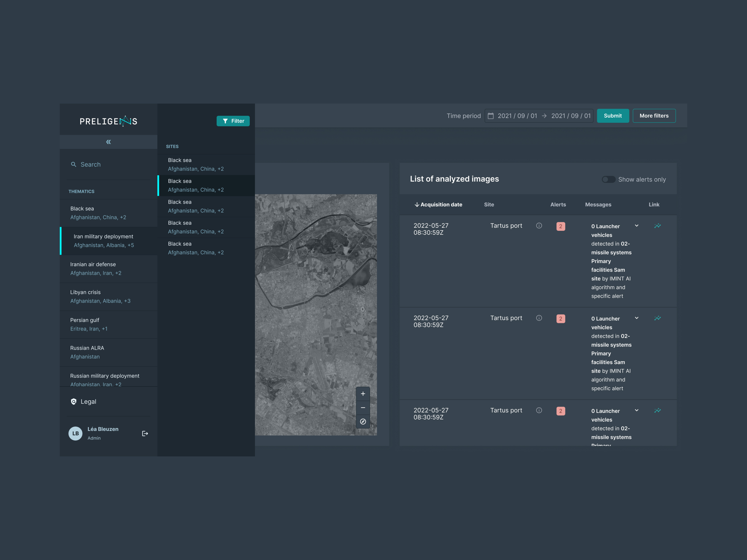Click the Submit button
The image size is (747, 560).
[x=613, y=115]
